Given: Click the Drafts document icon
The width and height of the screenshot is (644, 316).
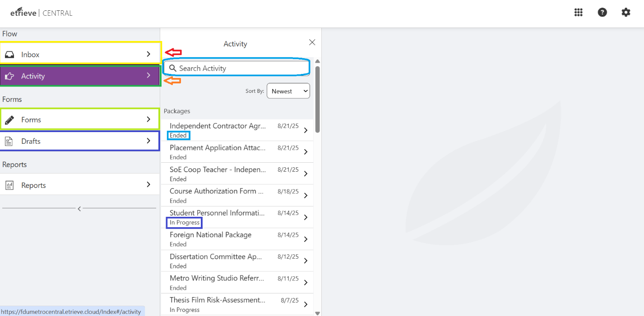Looking at the screenshot, I should (9, 141).
